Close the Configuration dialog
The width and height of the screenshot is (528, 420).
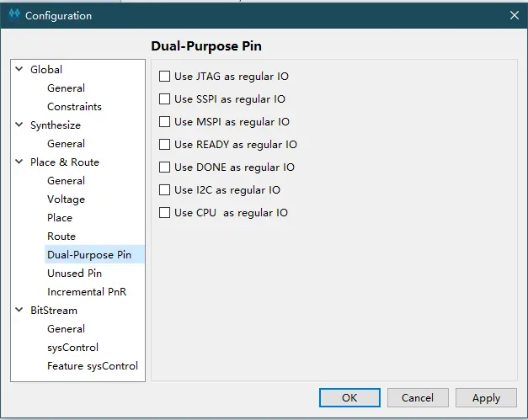click(x=514, y=15)
